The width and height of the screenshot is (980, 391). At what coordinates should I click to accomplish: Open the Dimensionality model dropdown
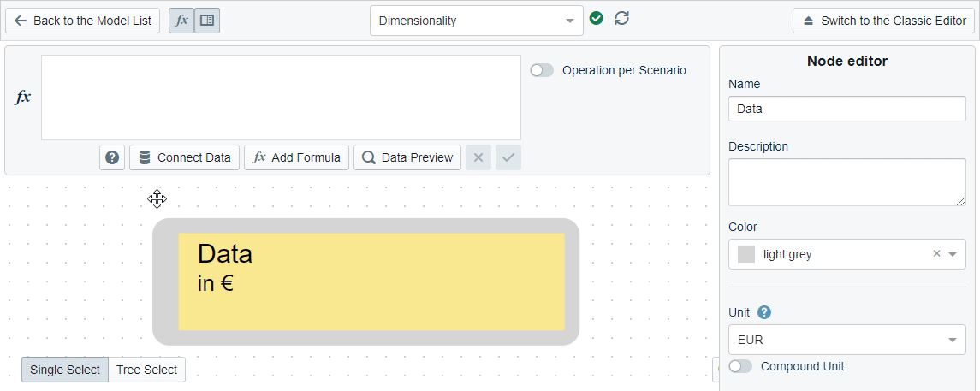coord(477,21)
